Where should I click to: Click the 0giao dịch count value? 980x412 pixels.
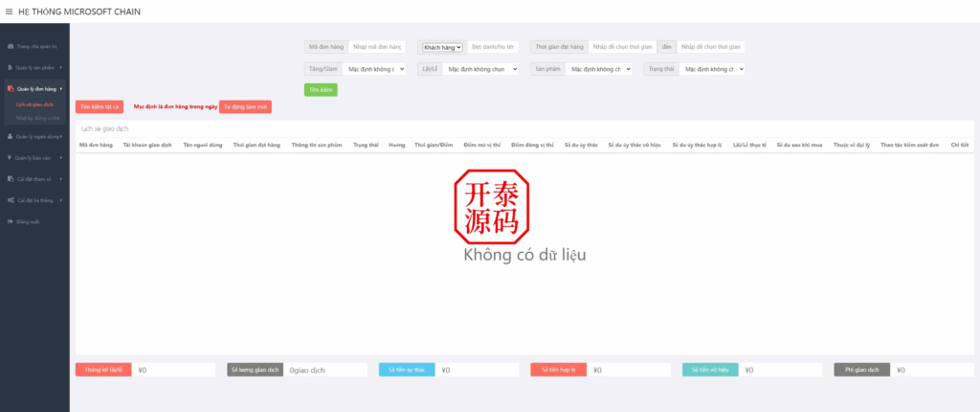click(307, 370)
